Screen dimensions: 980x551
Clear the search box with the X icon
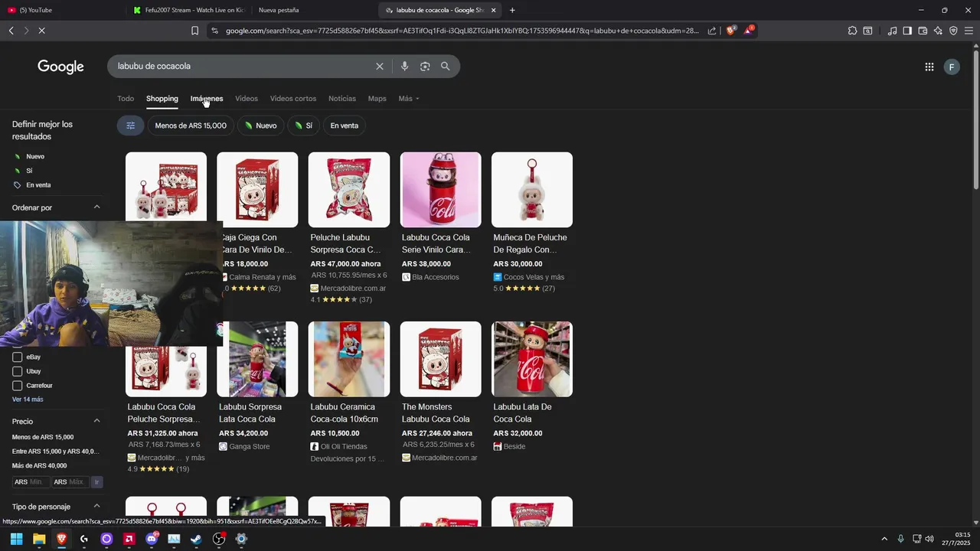tap(379, 67)
